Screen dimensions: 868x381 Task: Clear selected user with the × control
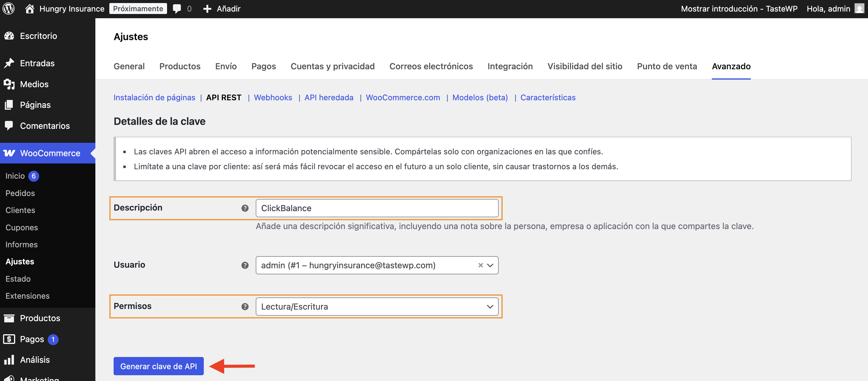tap(480, 265)
